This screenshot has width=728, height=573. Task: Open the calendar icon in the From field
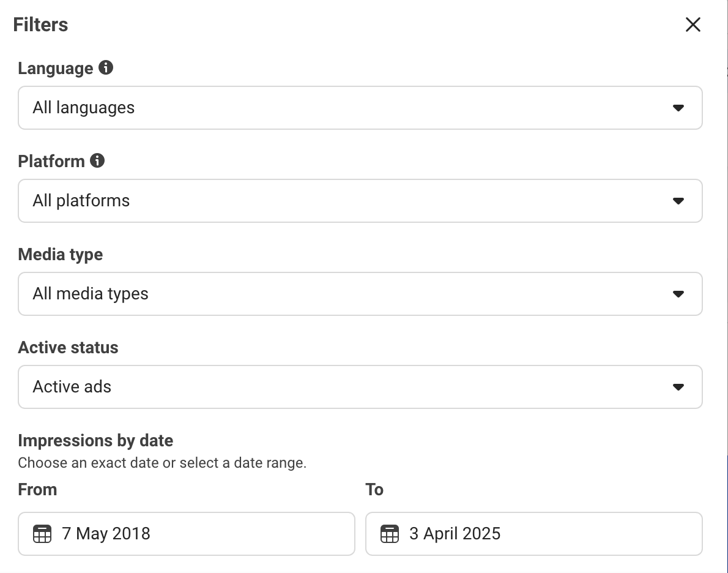(x=41, y=534)
